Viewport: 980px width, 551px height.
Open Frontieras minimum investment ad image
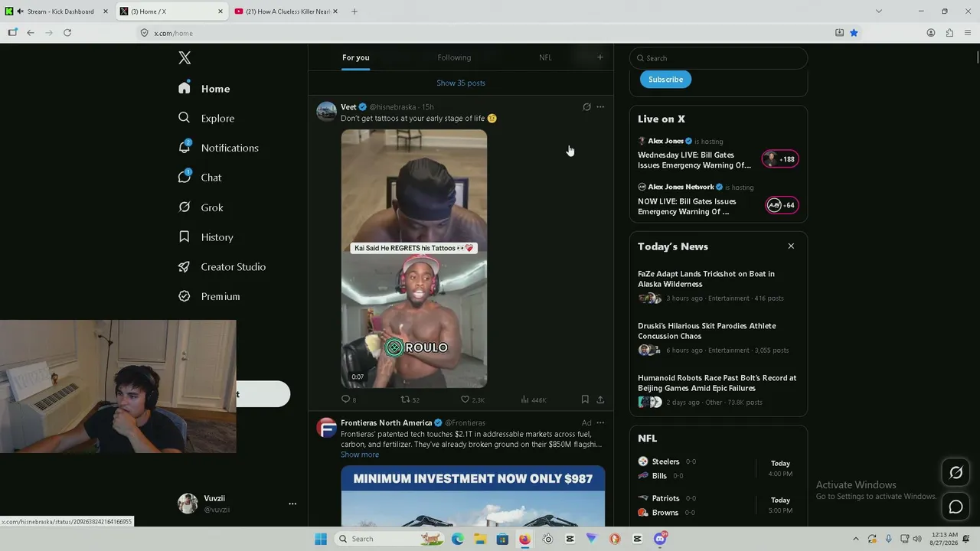473,496
